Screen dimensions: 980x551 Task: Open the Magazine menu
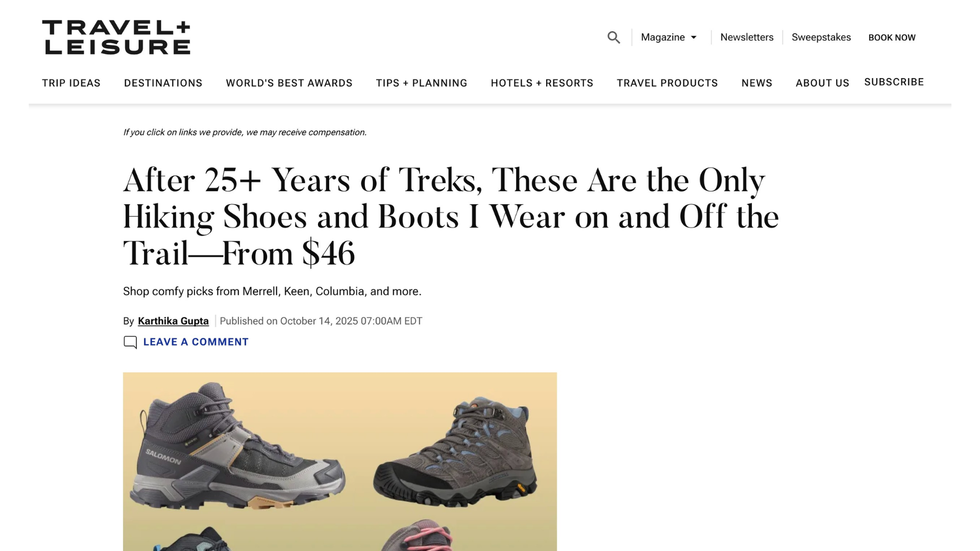[x=663, y=37]
